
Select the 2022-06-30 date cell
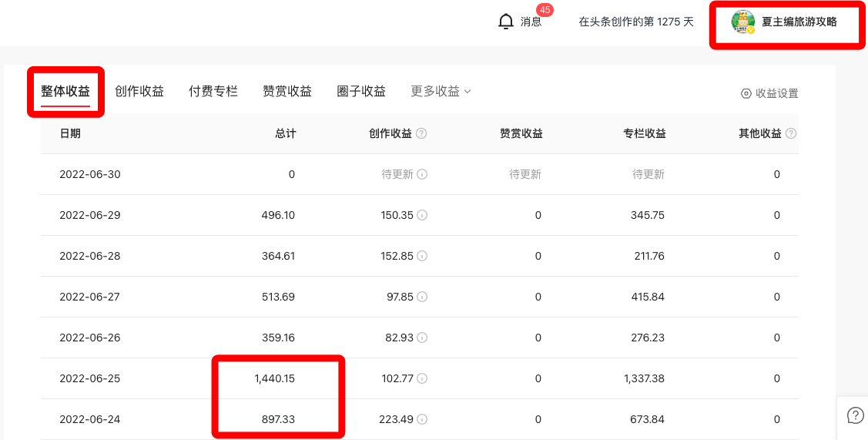(90, 175)
